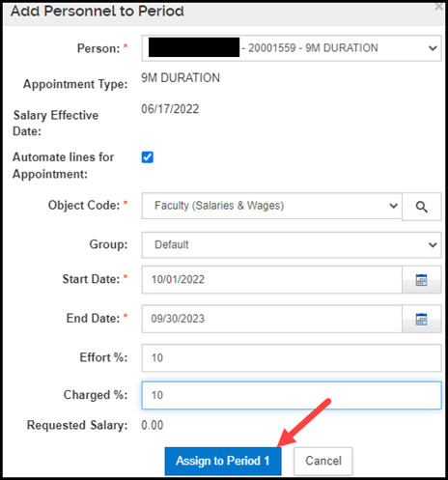Select the Requested Salary value 0.00
Screen dimensions: 448x480
(153, 425)
